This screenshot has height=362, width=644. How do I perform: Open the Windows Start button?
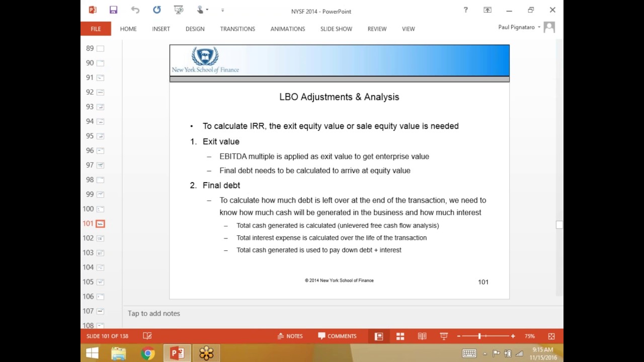(x=92, y=353)
